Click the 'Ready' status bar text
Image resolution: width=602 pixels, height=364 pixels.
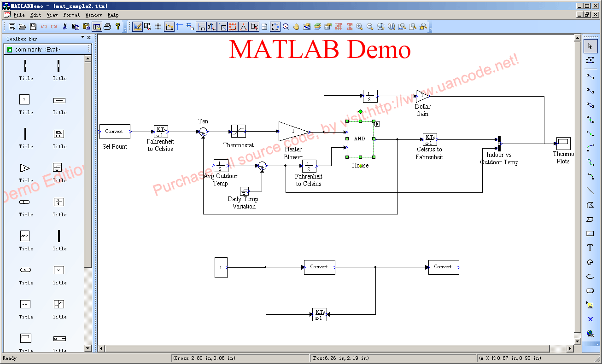10,358
